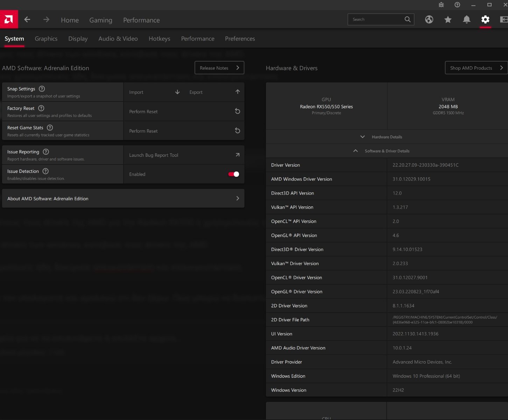
Task: Click Shop AMD Products button
Action: (476, 68)
